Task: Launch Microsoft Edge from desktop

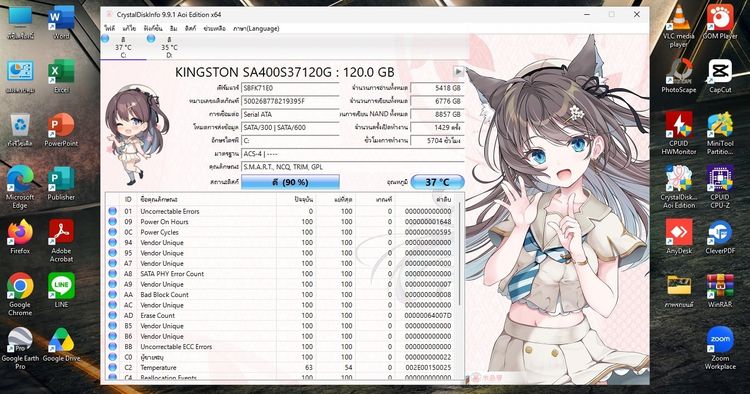Action: click(20, 188)
